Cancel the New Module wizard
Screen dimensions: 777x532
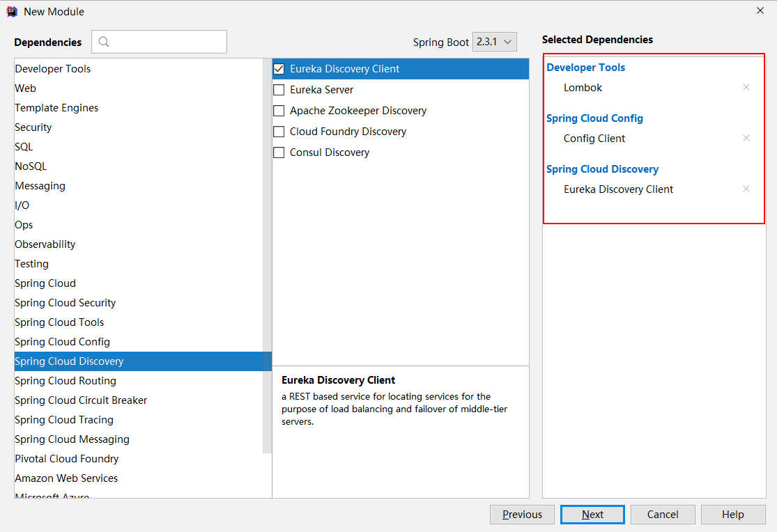coord(663,514)
